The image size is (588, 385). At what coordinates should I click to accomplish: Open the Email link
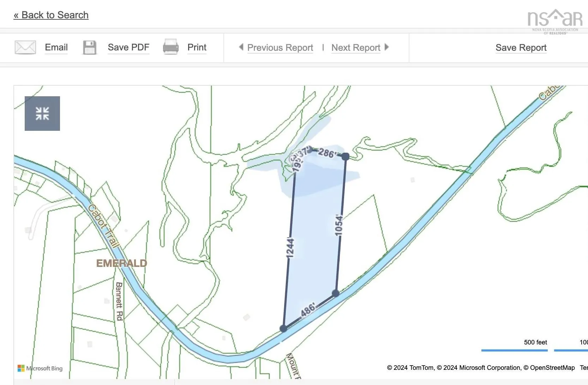[x=56, y=47]
